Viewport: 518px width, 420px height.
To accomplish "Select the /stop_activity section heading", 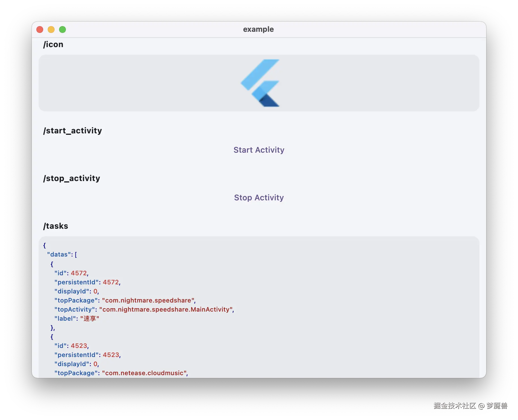I will 72,178.
